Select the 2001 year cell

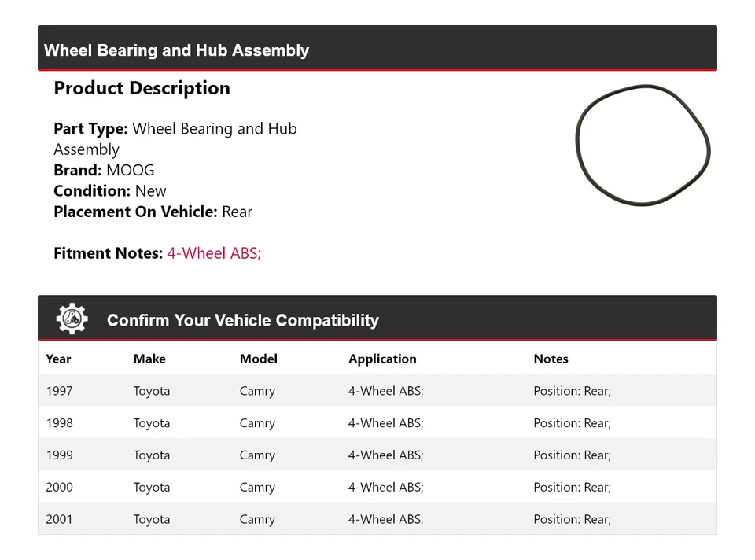coord(59,520)
